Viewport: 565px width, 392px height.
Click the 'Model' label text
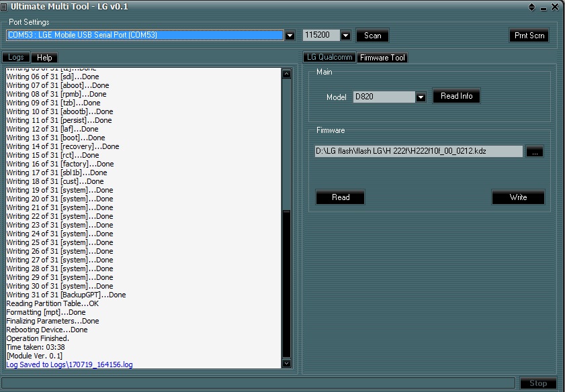point(336,97)
